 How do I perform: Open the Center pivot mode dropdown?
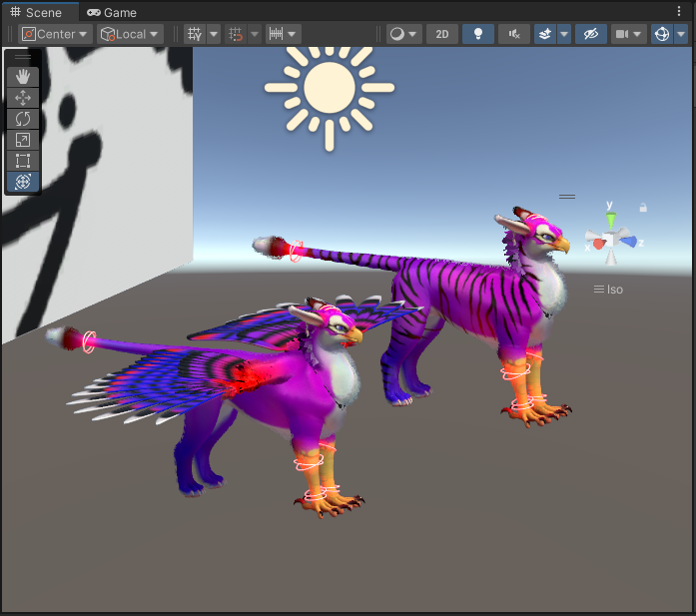tap(55, 34)
